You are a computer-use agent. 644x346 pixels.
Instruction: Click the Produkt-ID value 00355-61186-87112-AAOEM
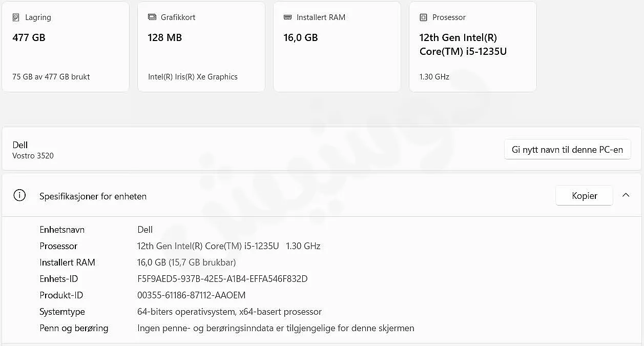(x=192, y=295)
